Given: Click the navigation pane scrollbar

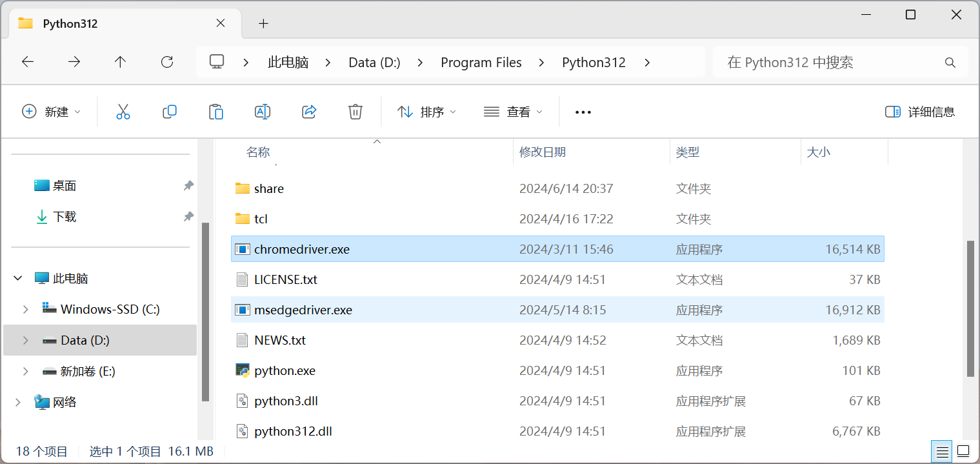Looking at the screenshot, I should click(205, 312).
